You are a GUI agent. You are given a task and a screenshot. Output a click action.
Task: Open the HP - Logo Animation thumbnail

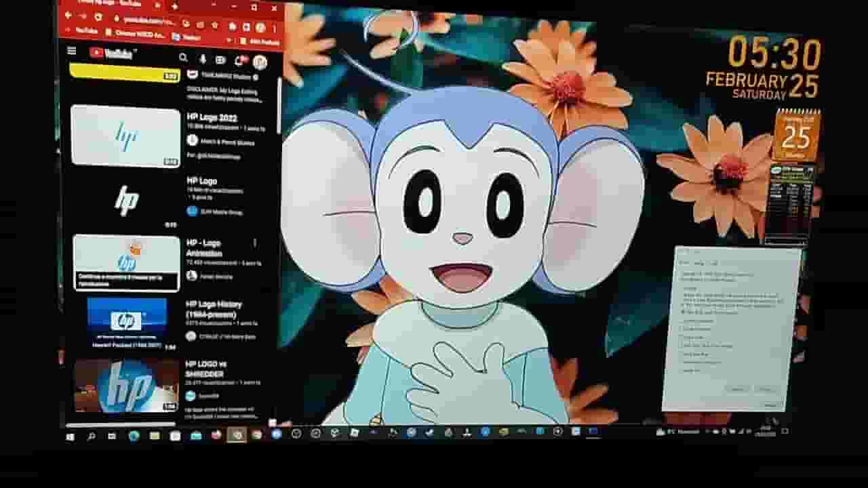[x=126, y=263]
